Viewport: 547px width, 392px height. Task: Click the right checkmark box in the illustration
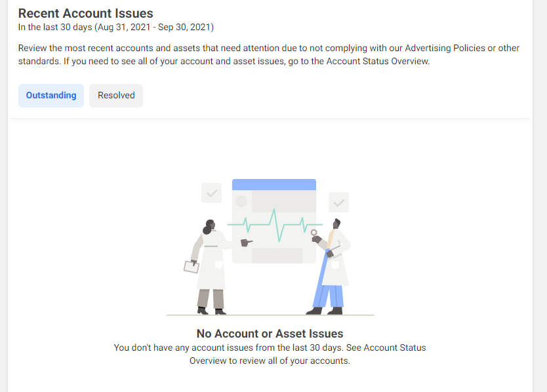pos(338,203)
